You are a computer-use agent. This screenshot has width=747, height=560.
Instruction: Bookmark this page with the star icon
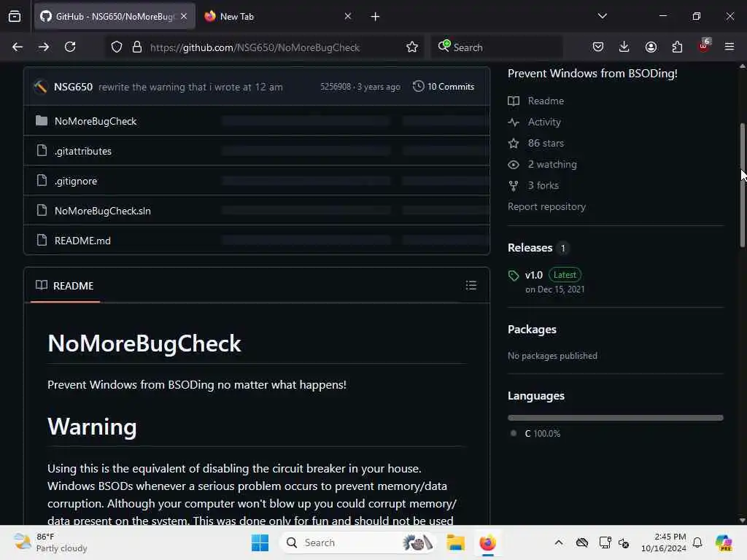[x=412, y=47]
